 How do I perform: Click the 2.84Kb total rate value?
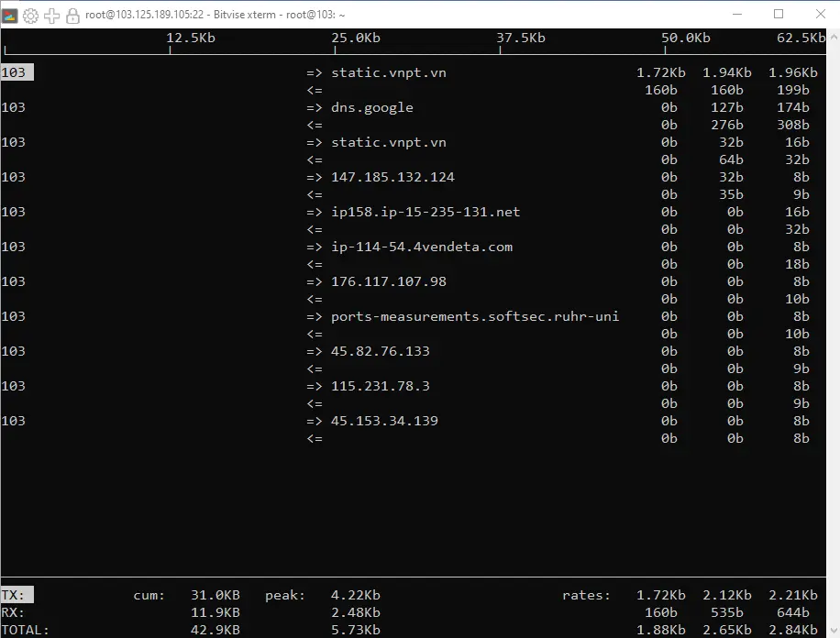(x=793, y=630)
